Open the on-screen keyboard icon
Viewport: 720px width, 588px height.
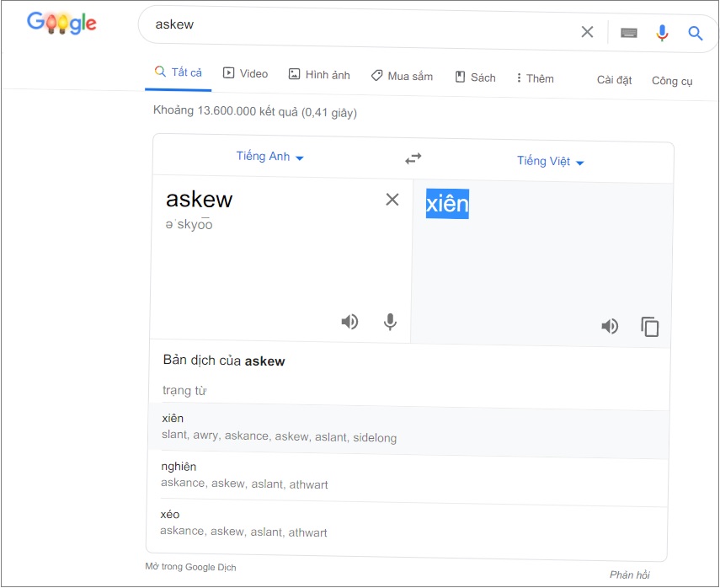click(x=629, y=33)
